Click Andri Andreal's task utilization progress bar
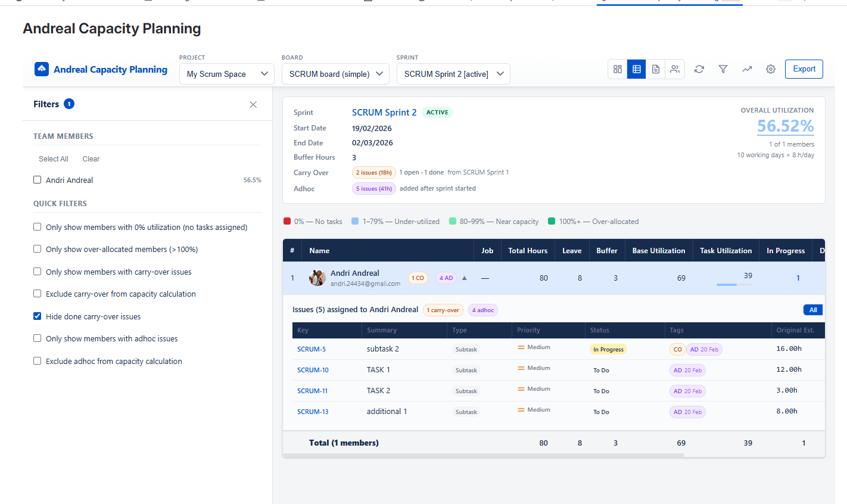847x504 pixels. [x=734, y=284]
